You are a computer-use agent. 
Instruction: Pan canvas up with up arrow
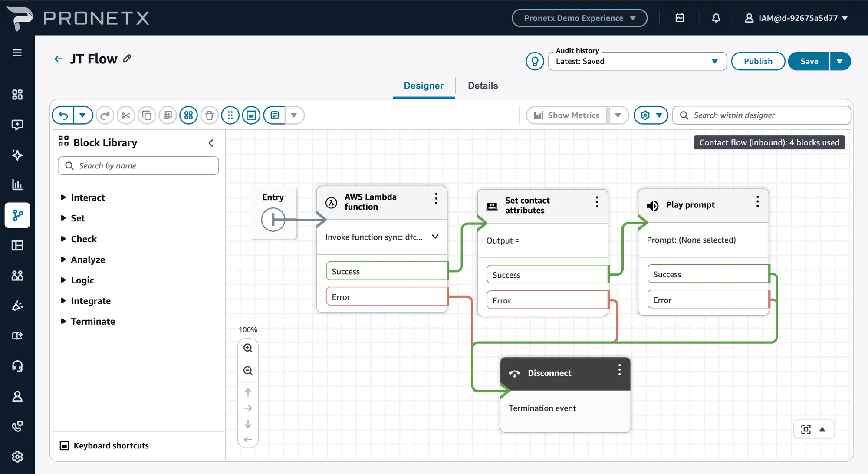coord(248,392)
